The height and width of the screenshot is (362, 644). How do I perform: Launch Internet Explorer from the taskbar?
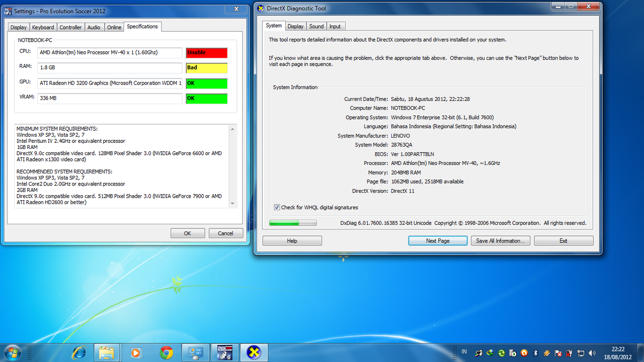point(79,352)
